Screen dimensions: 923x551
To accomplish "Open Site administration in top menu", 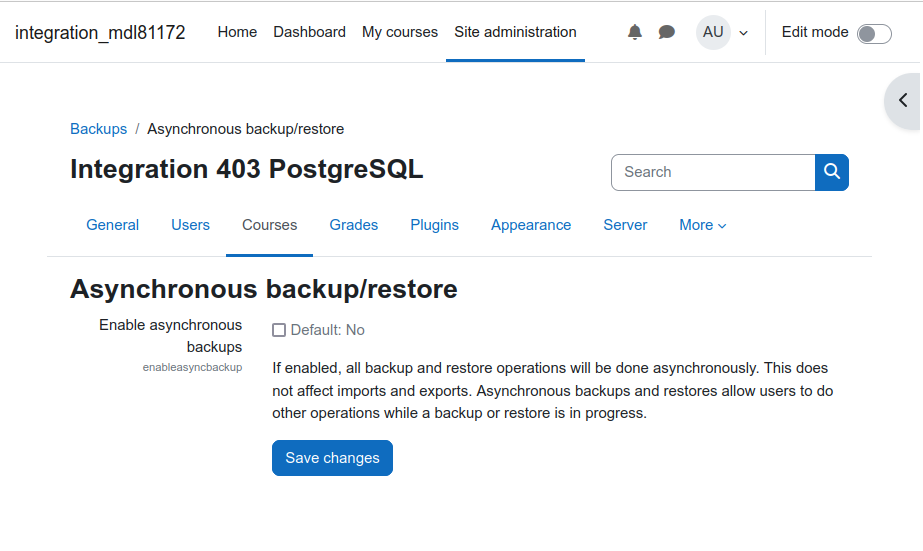I will point(515,32).
